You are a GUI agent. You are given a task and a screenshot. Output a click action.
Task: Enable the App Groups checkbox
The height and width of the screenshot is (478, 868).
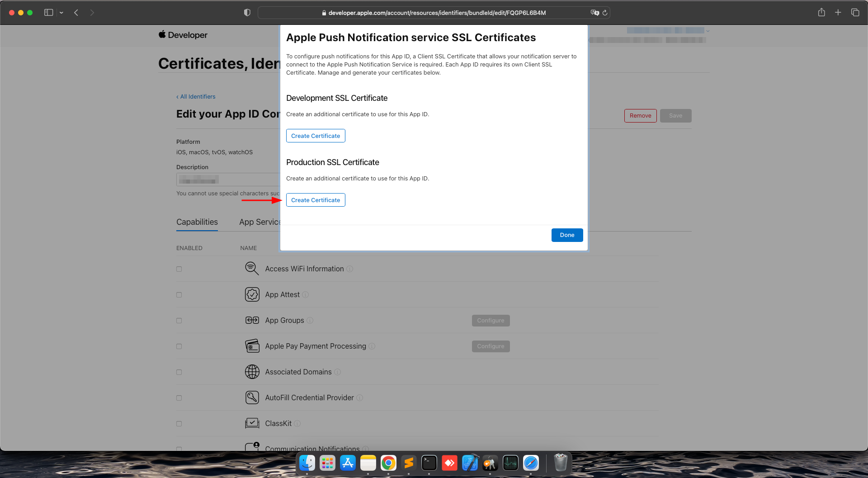click(x=179, y=321)
